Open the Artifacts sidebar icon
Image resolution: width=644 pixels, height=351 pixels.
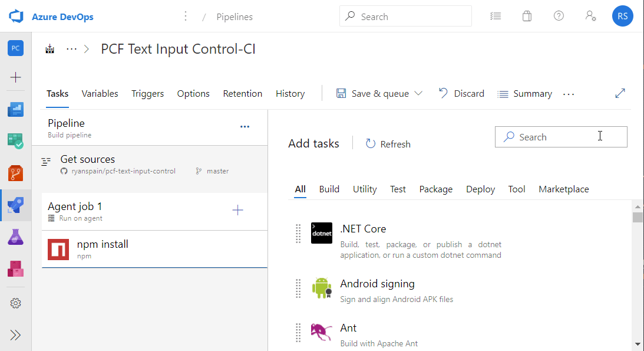click(15, 269)
